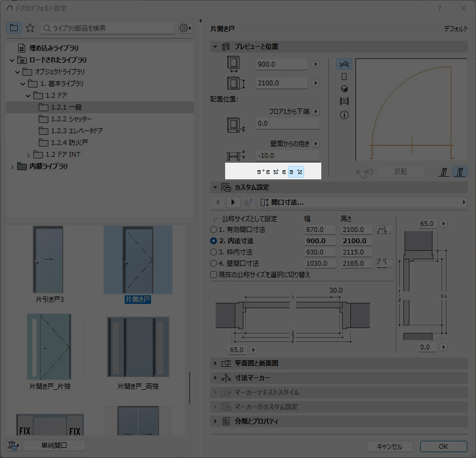Select the 1.2.2 シャッター folder
Screen dimensions: 476x458
71,119
